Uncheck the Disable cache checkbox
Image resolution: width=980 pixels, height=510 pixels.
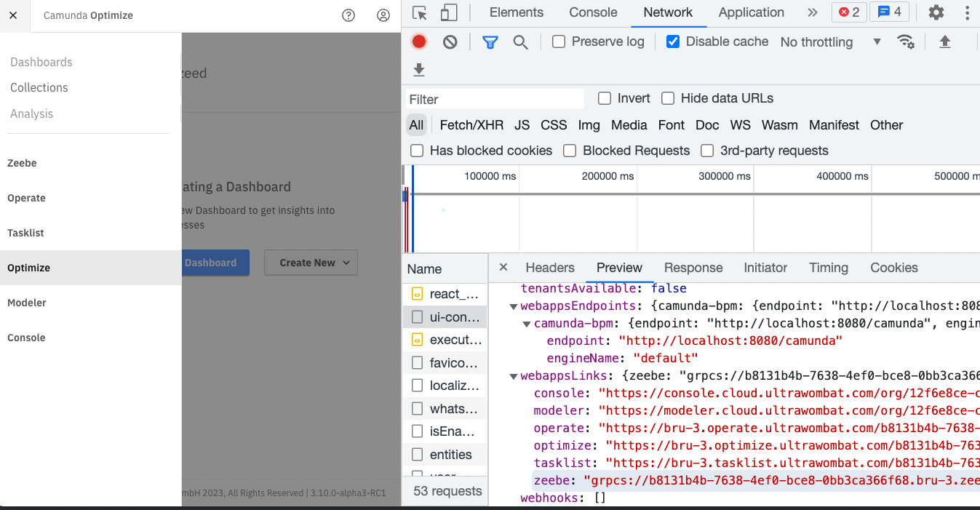673,41
